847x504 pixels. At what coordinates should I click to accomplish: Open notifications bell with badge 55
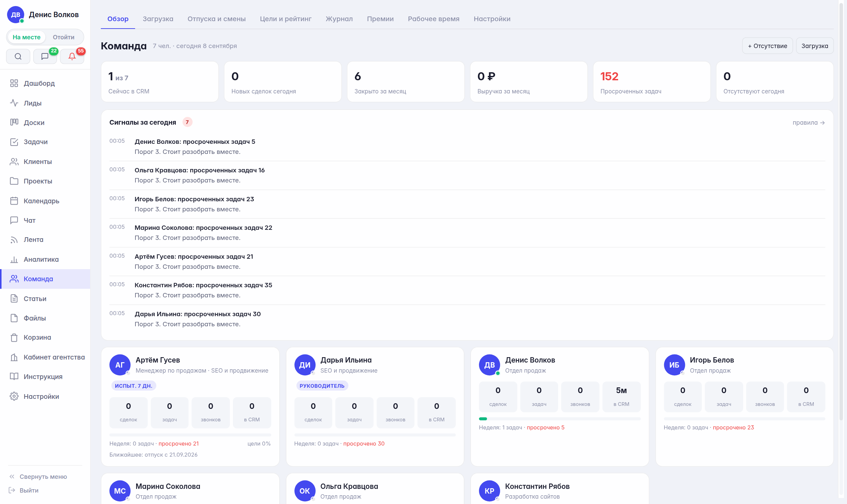coord(72,56)
